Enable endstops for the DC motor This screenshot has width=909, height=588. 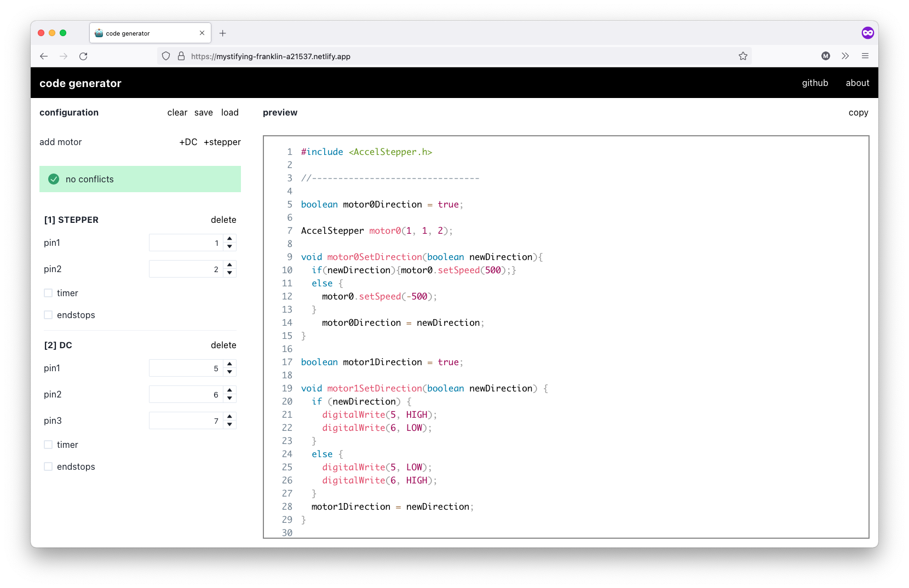tap(48, 466)
